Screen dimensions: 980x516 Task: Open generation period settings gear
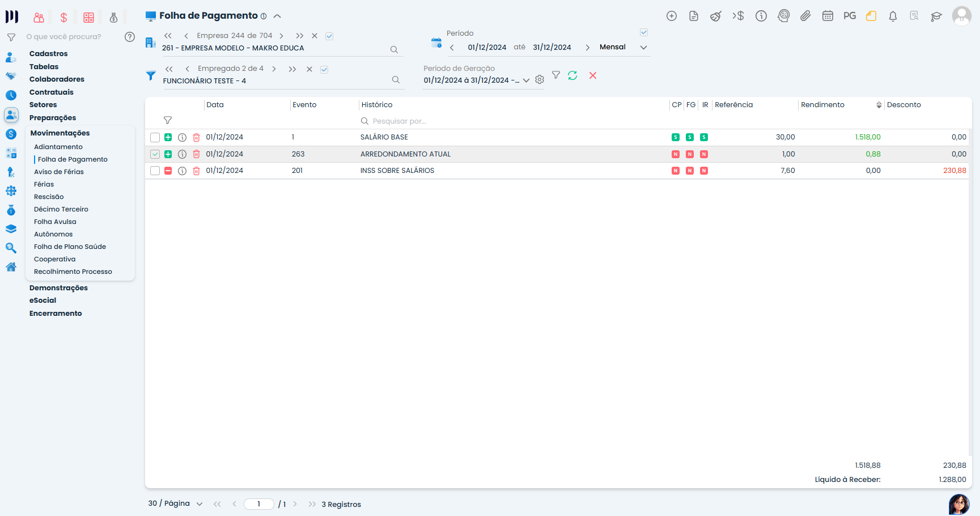pos(540,80)
